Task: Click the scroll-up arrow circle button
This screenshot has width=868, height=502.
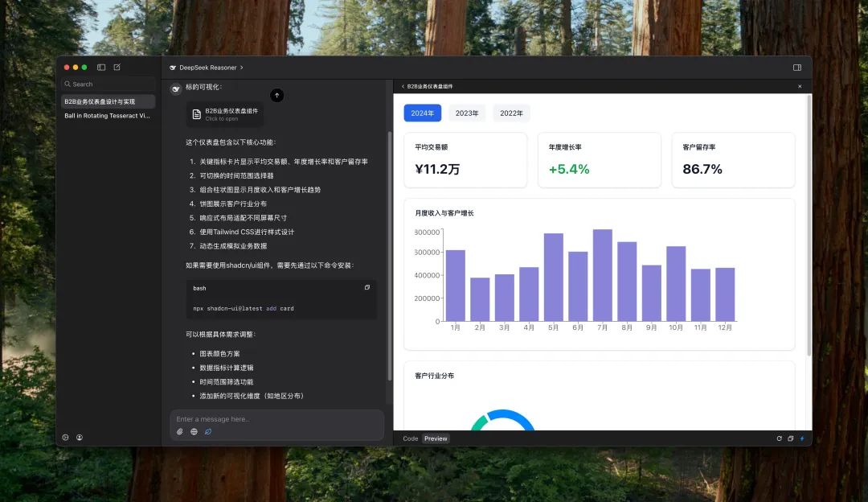Action: [x=276, y=96]
